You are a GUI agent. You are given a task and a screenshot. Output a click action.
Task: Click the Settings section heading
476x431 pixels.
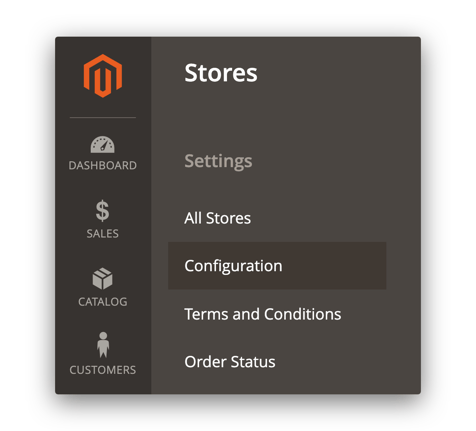pyautogui.click(x=218, y=161)
